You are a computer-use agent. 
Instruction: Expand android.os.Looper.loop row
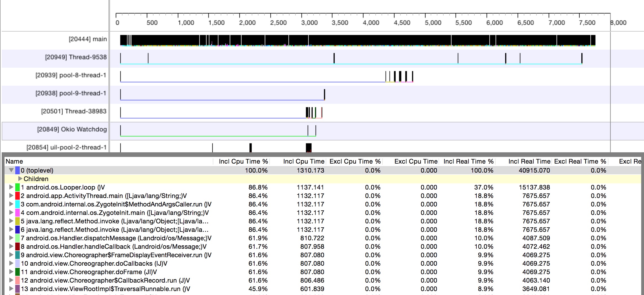coord(11,187)
